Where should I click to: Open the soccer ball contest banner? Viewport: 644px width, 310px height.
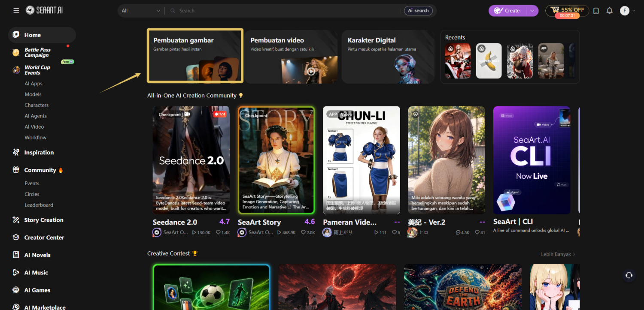(212, 287)
